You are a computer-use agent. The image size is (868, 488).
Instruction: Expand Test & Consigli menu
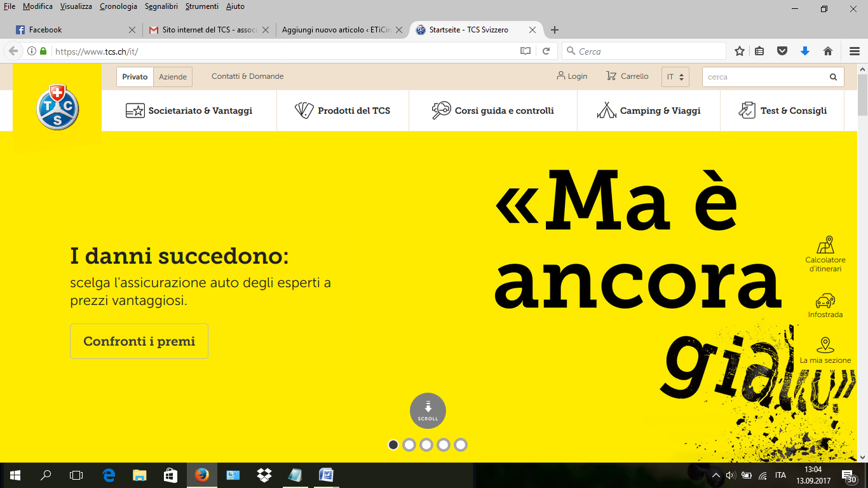(x=782, y=111)
